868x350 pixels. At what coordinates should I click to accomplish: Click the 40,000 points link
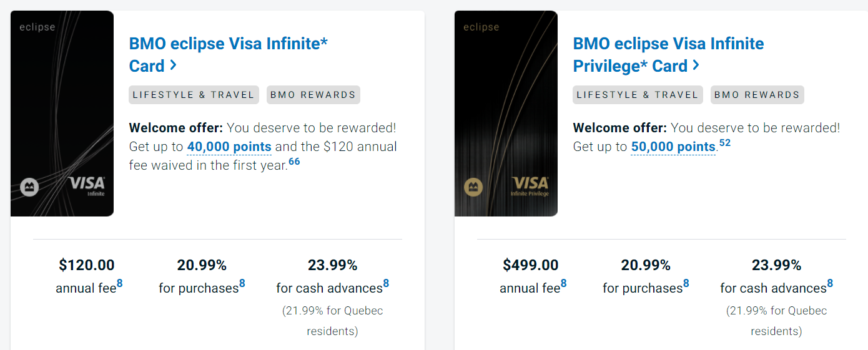229,147
